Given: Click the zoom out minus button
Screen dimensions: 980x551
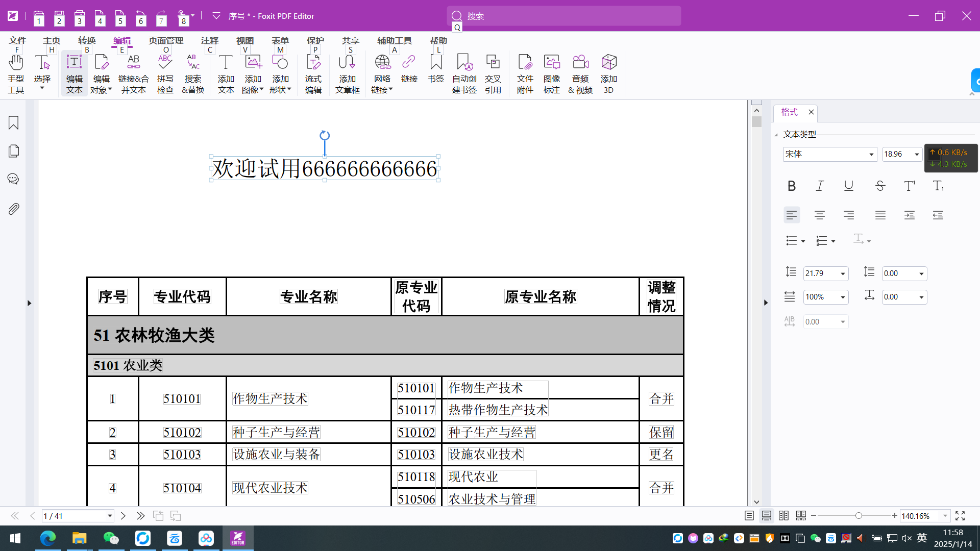Looking at the screenshot, I should coord(814,516).
